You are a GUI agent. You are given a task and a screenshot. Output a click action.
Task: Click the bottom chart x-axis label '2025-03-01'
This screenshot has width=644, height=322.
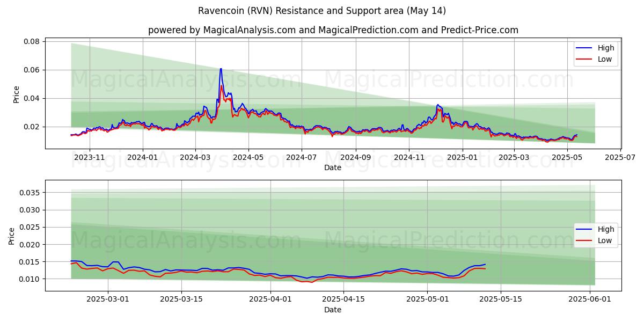(x=108, y=299)
